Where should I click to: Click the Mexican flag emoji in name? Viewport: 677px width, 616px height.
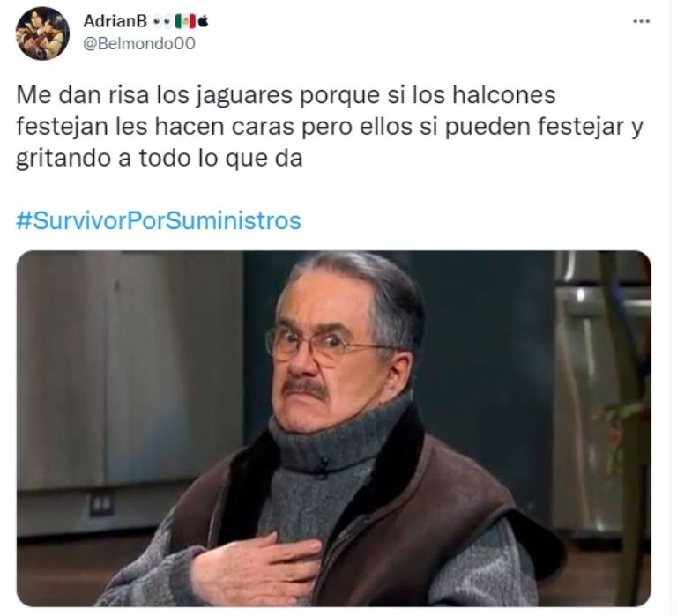coord(185,21)
